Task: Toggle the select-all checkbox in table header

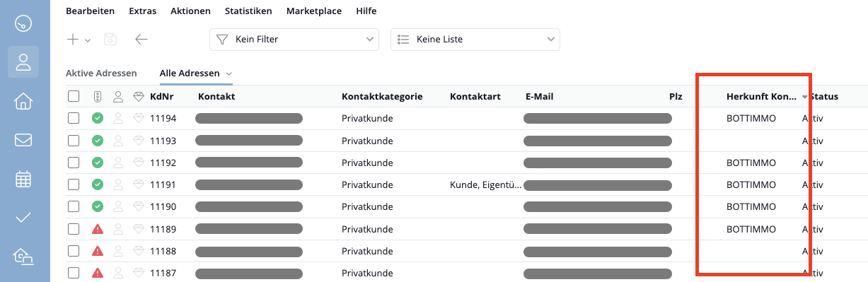Action: [74, 96]
